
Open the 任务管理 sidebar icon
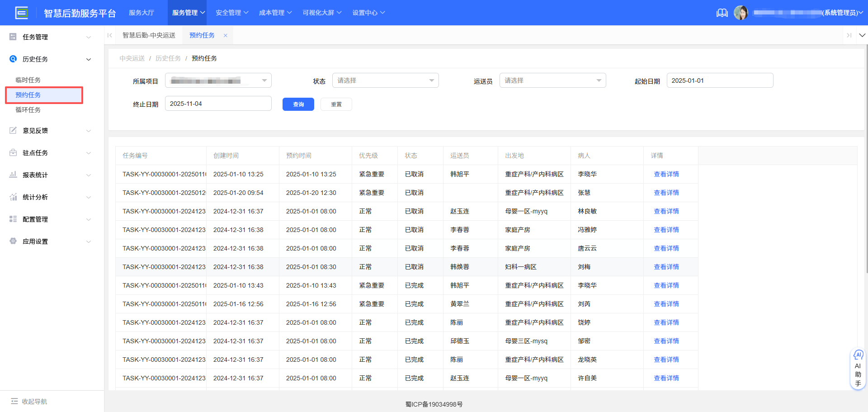13,37
